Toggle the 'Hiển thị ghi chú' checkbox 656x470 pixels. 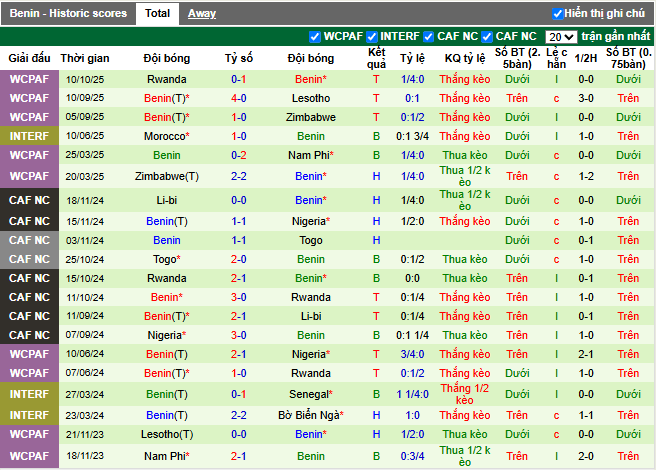[558, 14]
